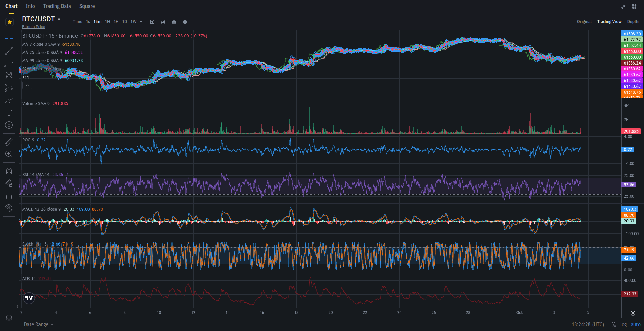The width and height of the screenshot is (644, 331).
Task: Open the Trading Data tab
Action: 57,6
